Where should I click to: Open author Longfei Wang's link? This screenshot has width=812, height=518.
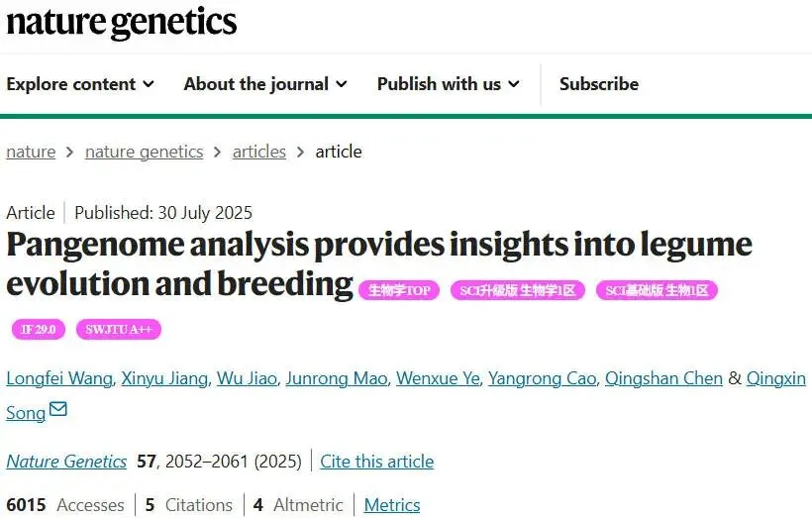tap(58, 378)
